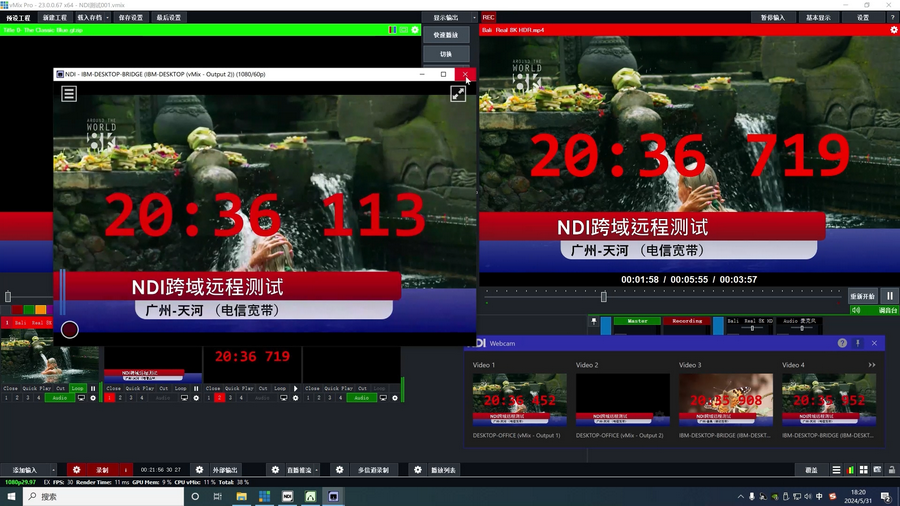This screenshot has height=506, width=900.
Task: Open settings gear beside 外部输出
Action: click(x=199, y=469)
